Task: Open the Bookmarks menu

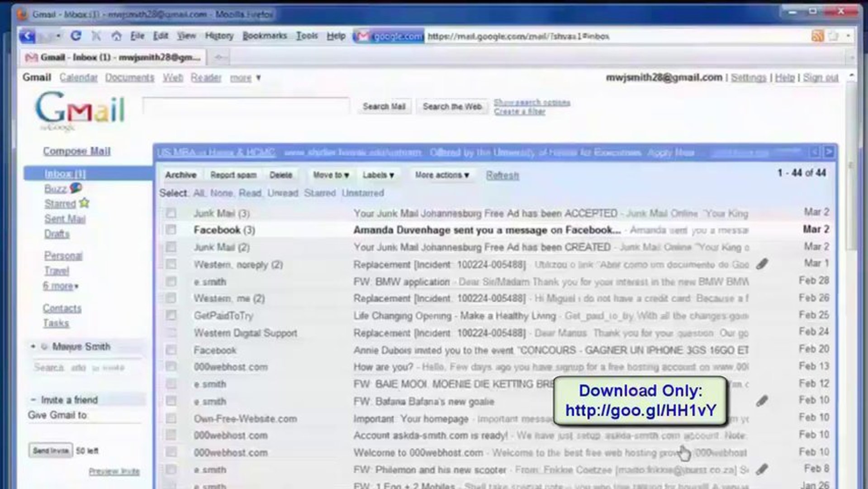Action: (x=265, y=36)
